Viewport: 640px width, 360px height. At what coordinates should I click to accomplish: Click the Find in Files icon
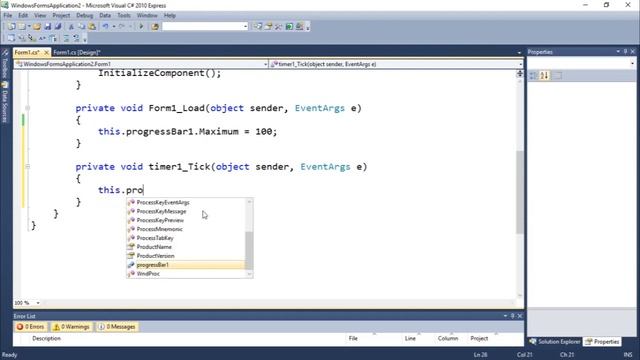pos(155,27)
